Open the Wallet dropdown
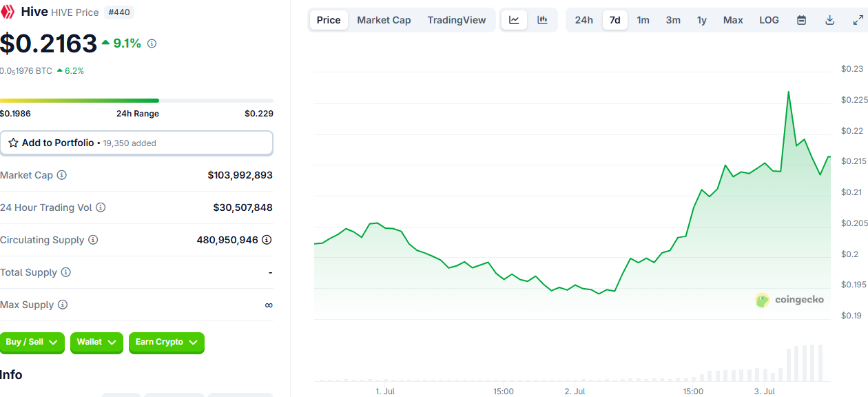The image size is (868, 397). click(97, 343)
